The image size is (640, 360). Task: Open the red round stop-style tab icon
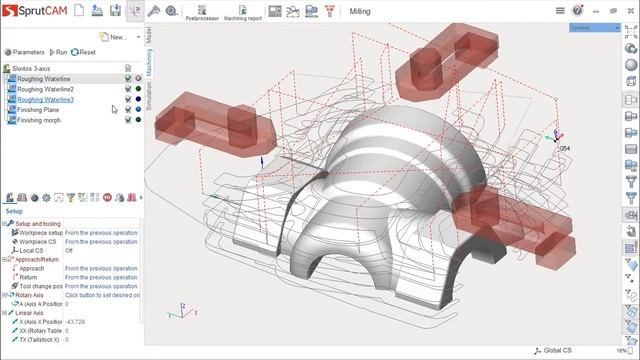pyautogui.click(x=107, y=198)
